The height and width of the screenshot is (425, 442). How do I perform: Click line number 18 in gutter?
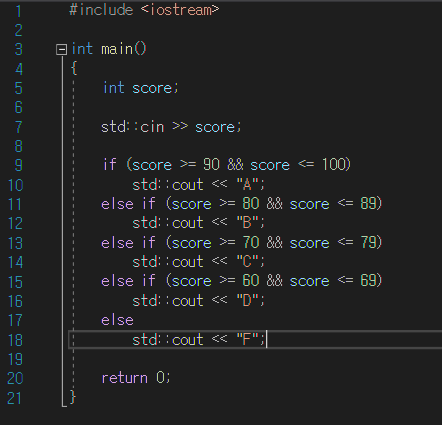coord(15,340)
